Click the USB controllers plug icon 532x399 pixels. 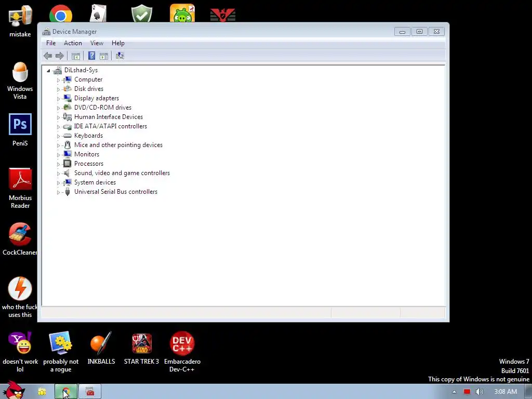coord(68,192)
